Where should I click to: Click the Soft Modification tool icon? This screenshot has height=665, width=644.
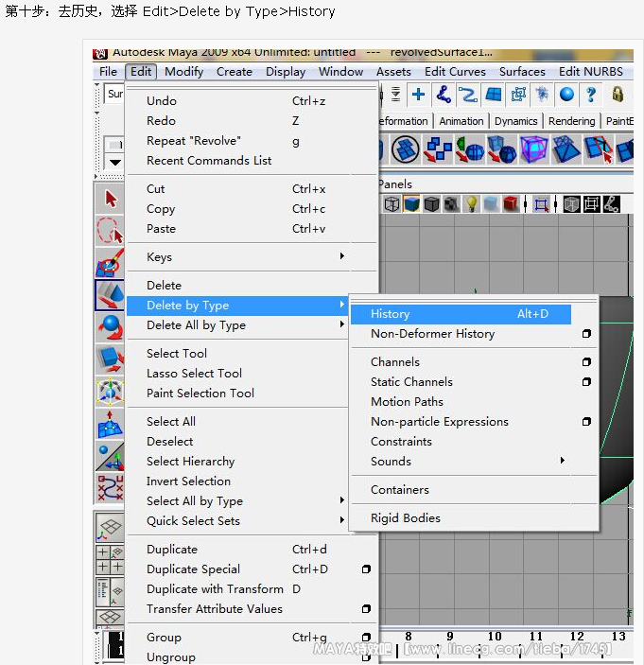[x=110, y=423]
